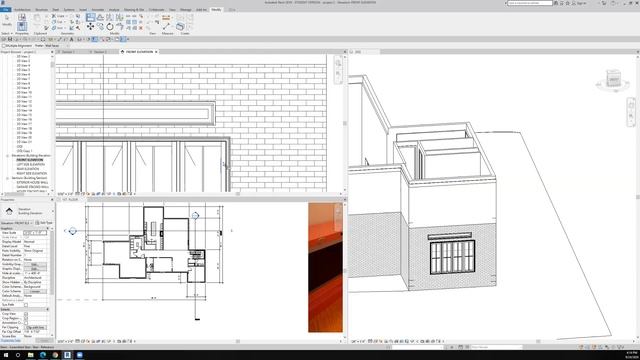Open the File menu tab
Viewport: 640px width, 360px height.
pos(6,9)
